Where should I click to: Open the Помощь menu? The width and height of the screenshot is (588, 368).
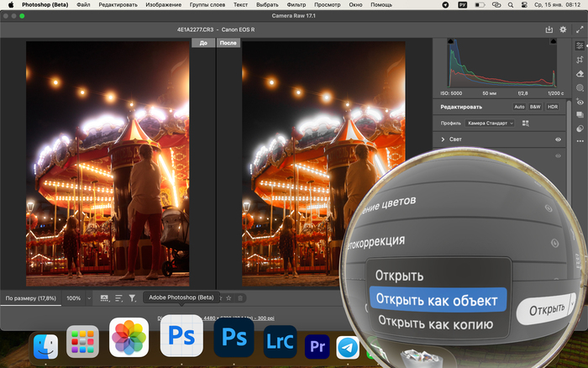[381, 5]
